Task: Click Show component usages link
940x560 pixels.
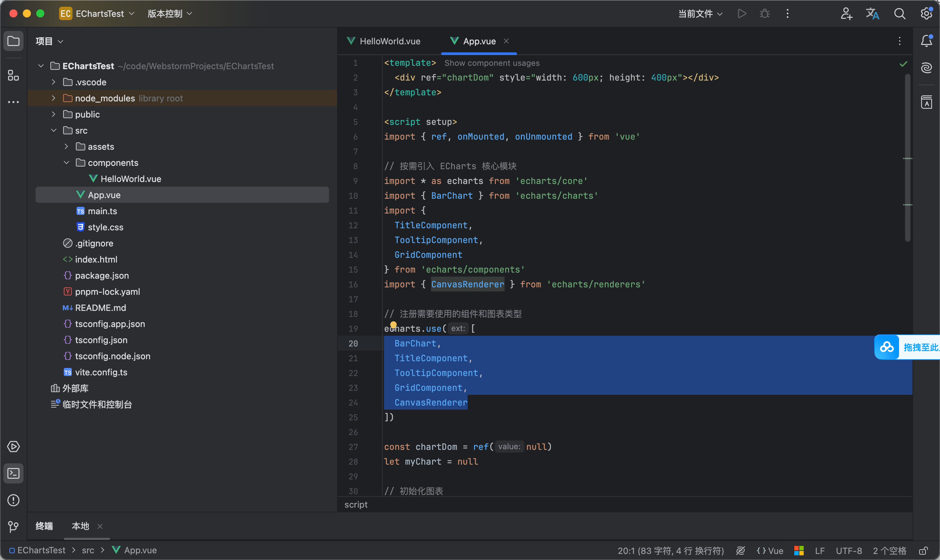Action: [492, 63]
